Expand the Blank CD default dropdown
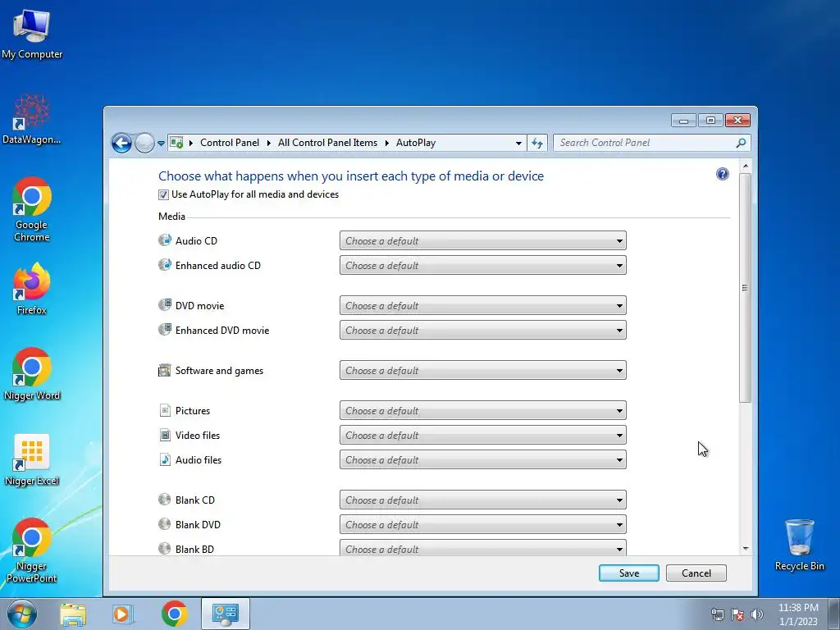This screenshot has width=840, height=630. (x=482, y=500)
